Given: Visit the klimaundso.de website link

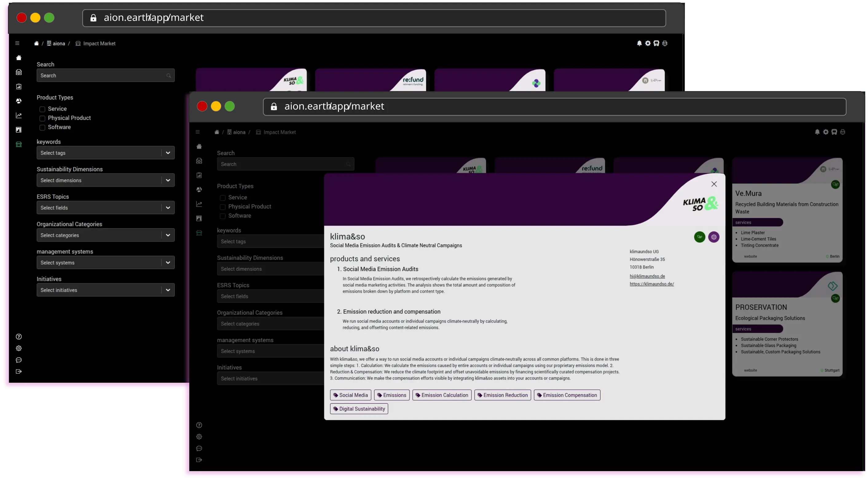Looking at the screenshot, I should click(x=651, y=284).
